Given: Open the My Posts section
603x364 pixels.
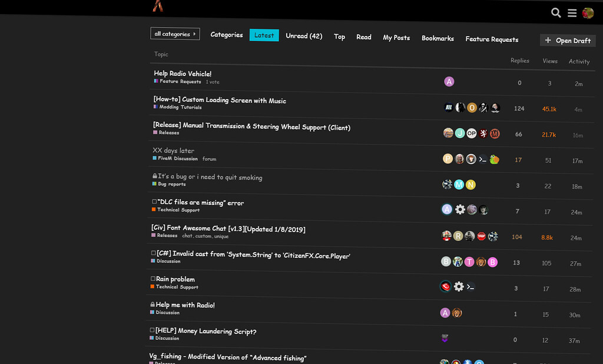Looking at the screenshot, I should coord(396,37).
